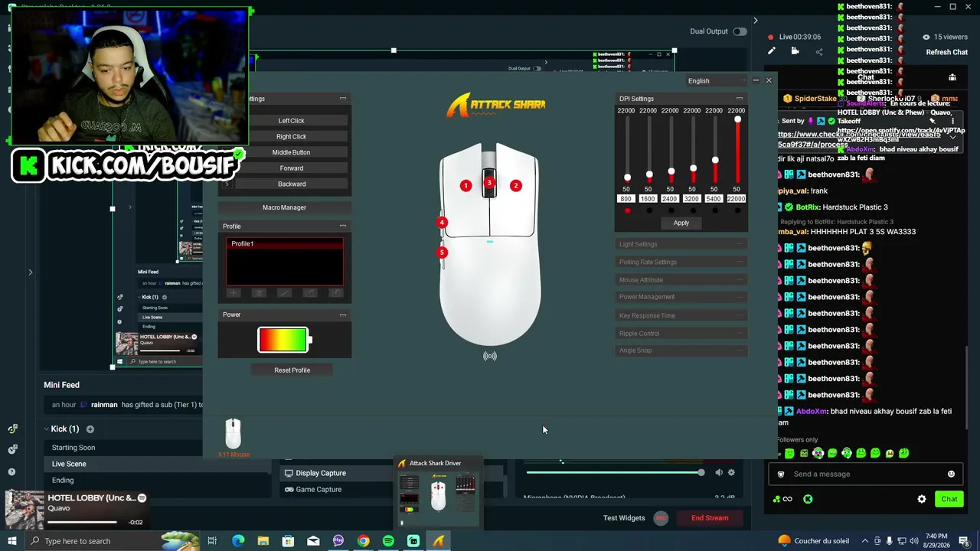
Task: Click mouse button marker 2 on diagram
Action: 516,186
